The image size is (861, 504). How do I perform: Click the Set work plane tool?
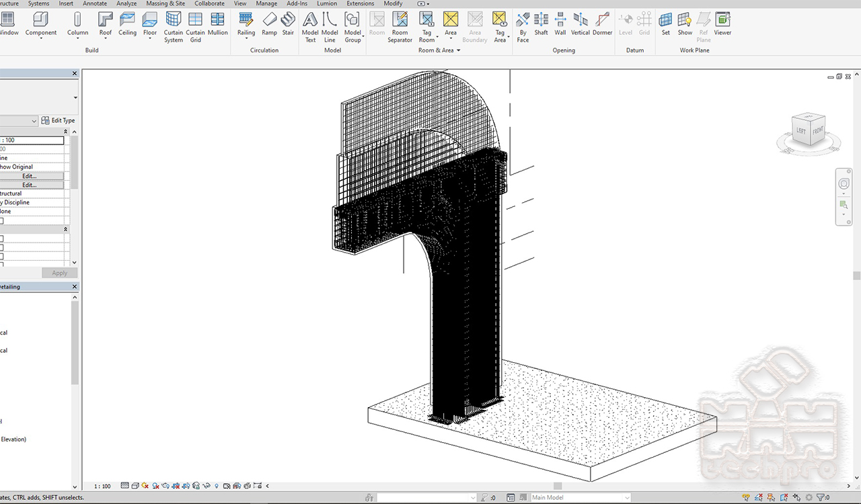665,24
